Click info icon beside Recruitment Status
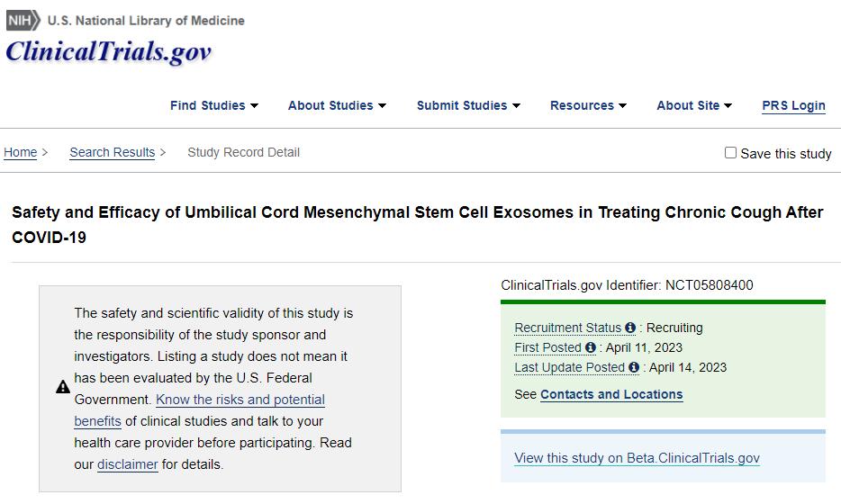841x504 pixels. click(x=630, y=328)
